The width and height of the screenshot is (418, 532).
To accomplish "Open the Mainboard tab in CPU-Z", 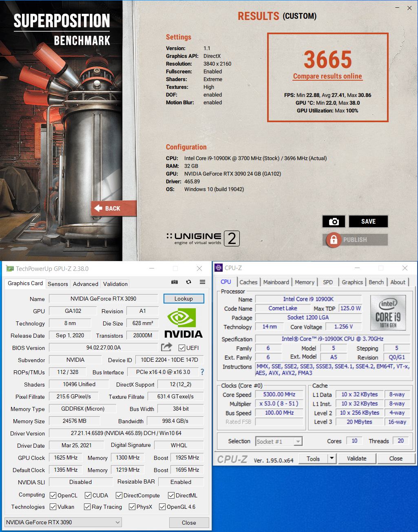I will pyautogui.click(x=276, y=282).
